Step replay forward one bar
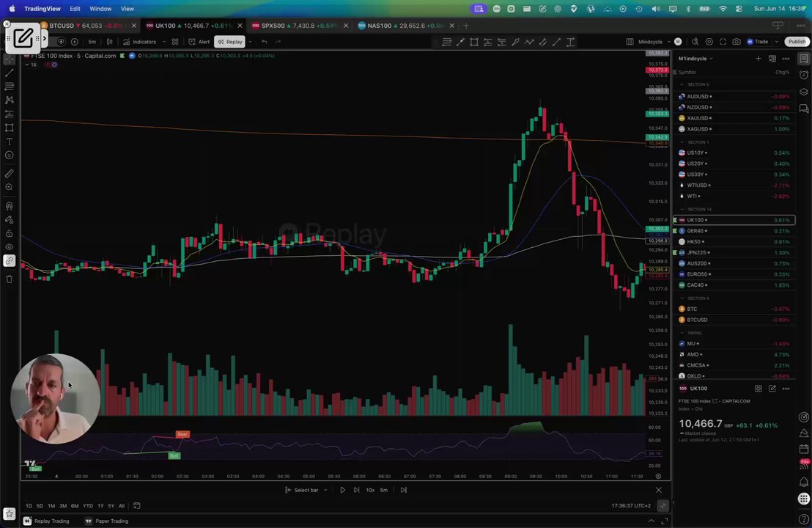The width and height of the screenshot is (812, 528). (356, 490)
